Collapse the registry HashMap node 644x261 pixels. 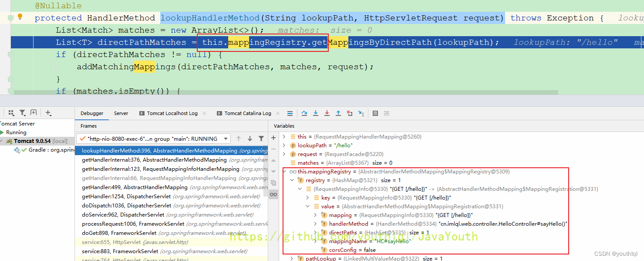pyautogui.click(x=292, y=180)
